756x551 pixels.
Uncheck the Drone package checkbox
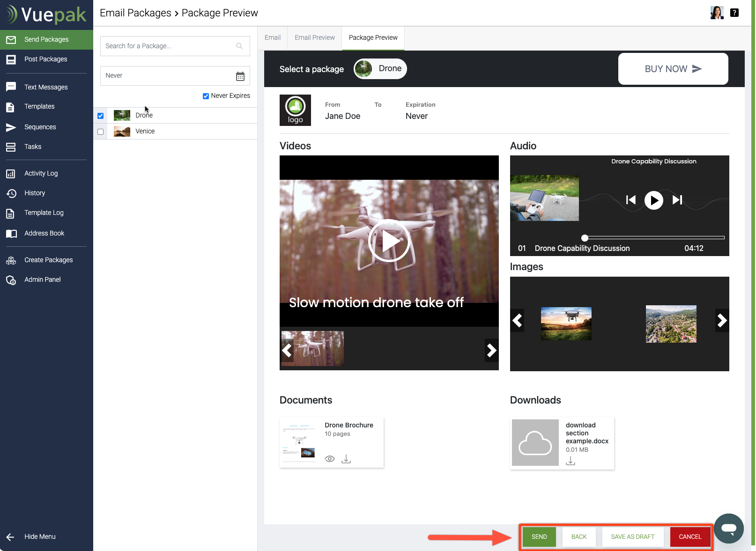pos(101,116)
